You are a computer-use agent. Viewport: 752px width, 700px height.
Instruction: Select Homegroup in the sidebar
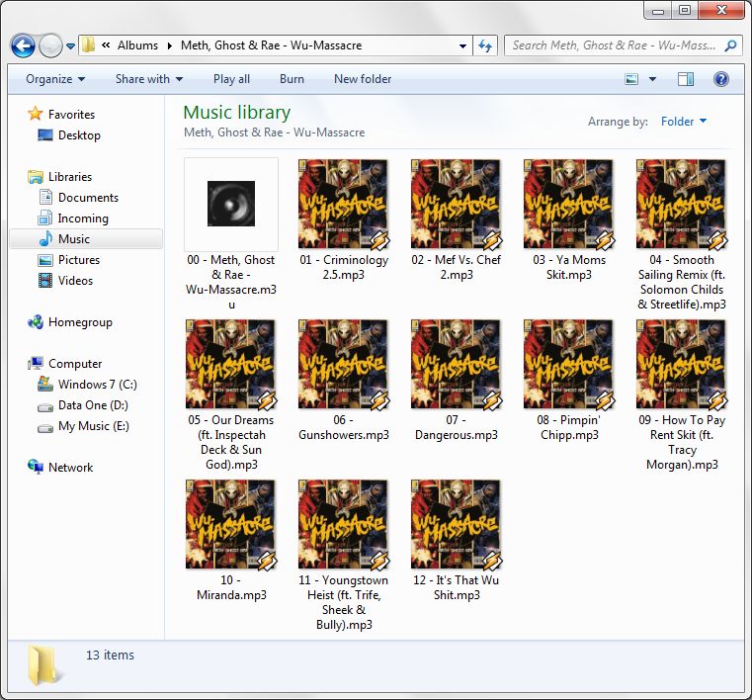[x=80, y=322]
